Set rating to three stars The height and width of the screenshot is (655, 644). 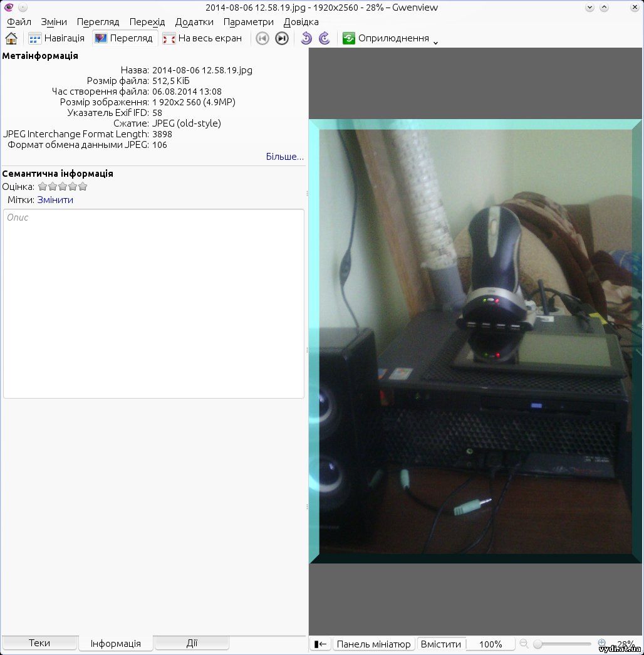(63, 186)
